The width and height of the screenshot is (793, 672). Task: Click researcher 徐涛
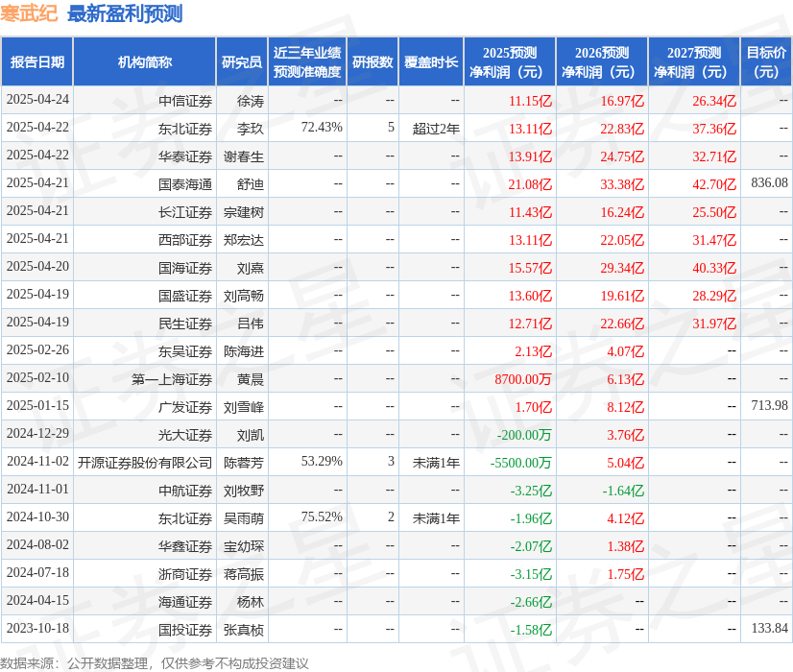251,101
